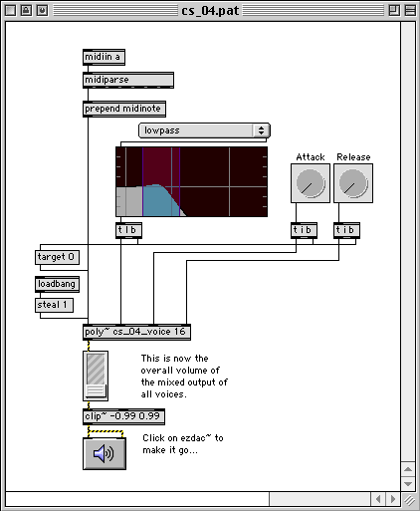The image size is (420, 511).
Task: Click the scrollbar down arrow
Action: pyautogui.click(x=408, y=484)
